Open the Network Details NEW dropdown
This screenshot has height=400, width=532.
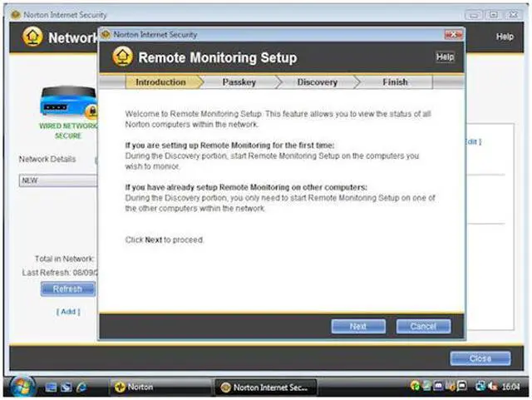pyautogui.click(x=58, y=180)
